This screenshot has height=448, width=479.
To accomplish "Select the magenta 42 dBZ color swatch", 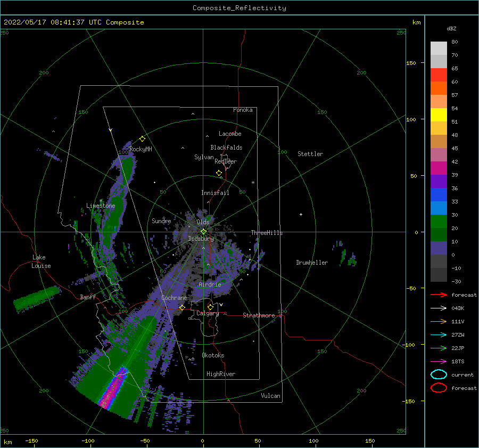I will 439,168.
